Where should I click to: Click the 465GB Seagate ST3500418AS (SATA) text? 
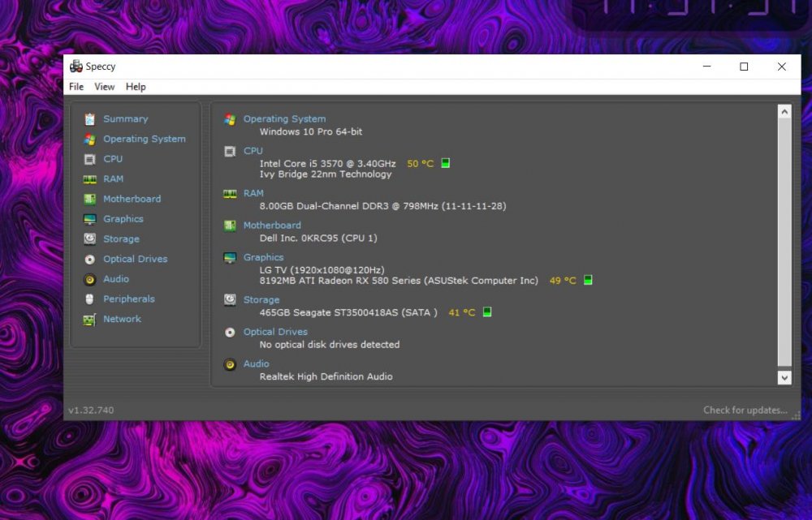(348, 313)
